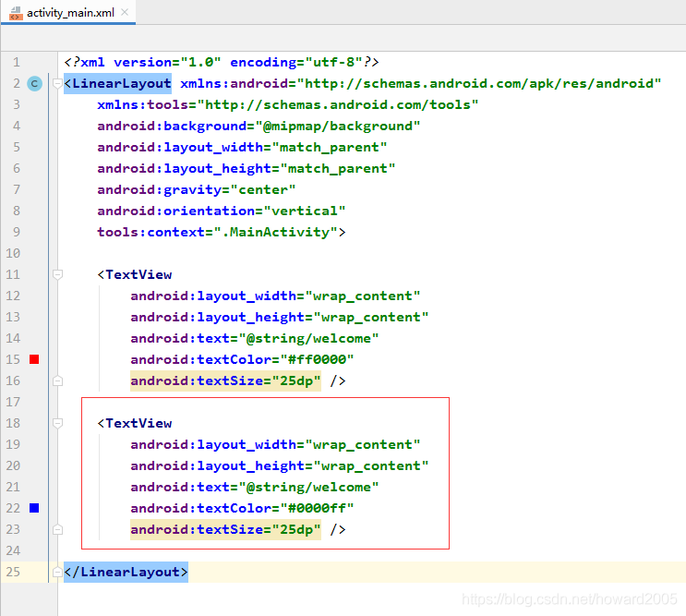Click "@string/welcome" on line 21

click(309, 487)
